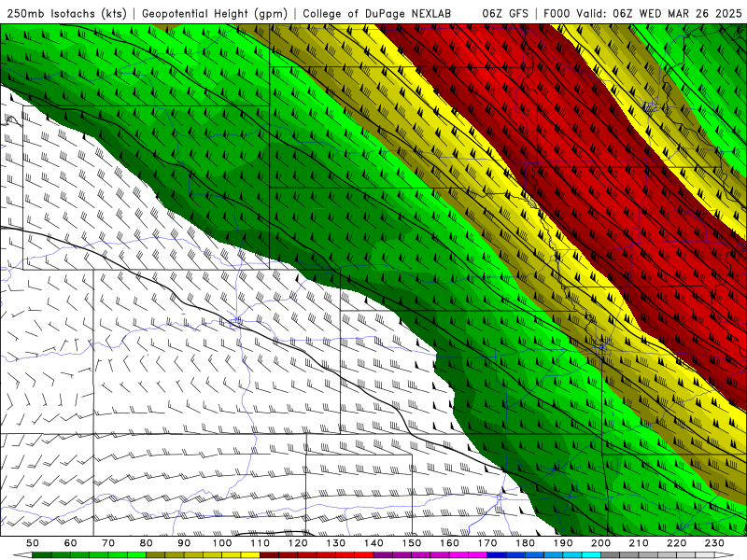Select the brightest green swatch left of 80
The height and width of the screenshot is (560, 747).
click(136, 555)
